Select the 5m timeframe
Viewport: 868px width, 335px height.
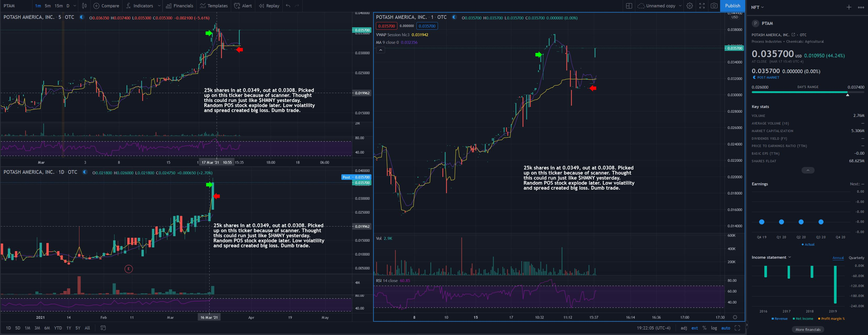pos(48,6)
